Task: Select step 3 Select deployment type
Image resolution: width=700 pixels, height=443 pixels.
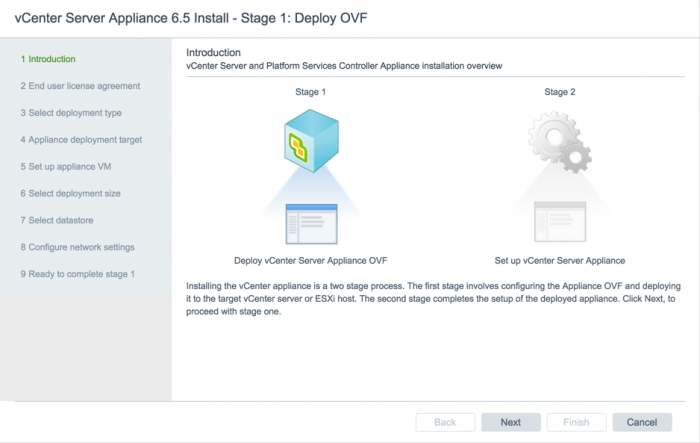Action: click(x=71, y=113)
